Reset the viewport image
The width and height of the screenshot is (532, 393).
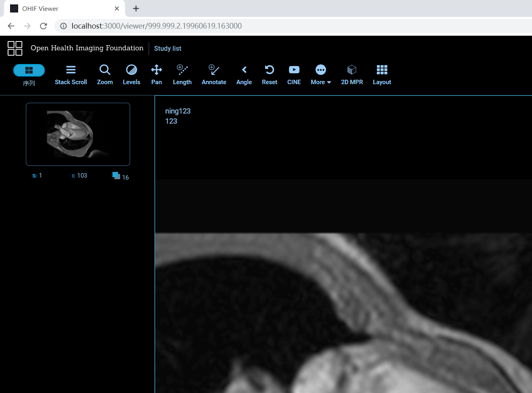tap(269, 74)
